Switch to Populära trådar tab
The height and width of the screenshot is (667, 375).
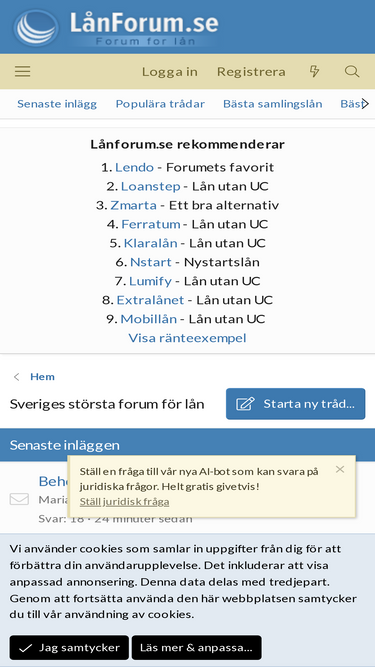160,104
